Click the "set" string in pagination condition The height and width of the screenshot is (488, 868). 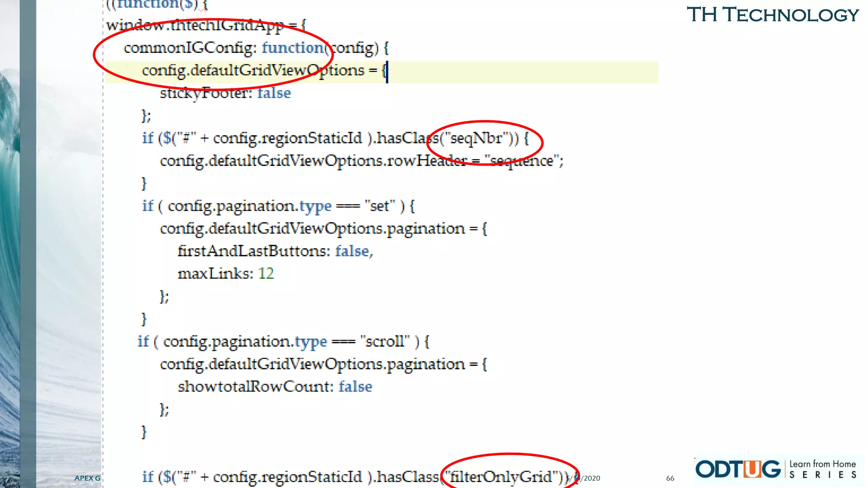click(x=379, y=206)
